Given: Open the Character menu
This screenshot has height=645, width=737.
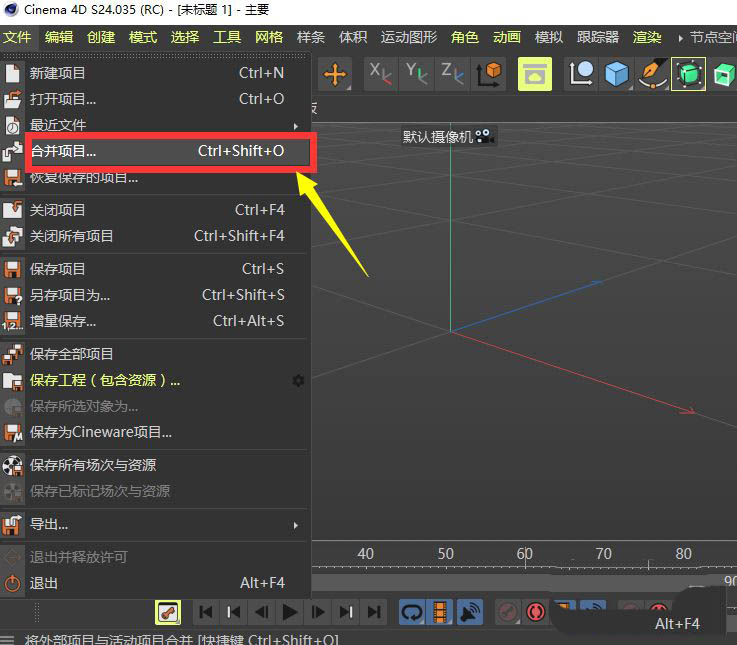Looking at the screenshot, I should click(464, 37).
